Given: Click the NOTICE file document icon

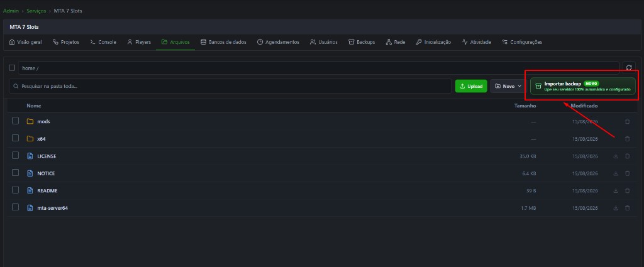Looking at the screenshot, I should 30,173.
